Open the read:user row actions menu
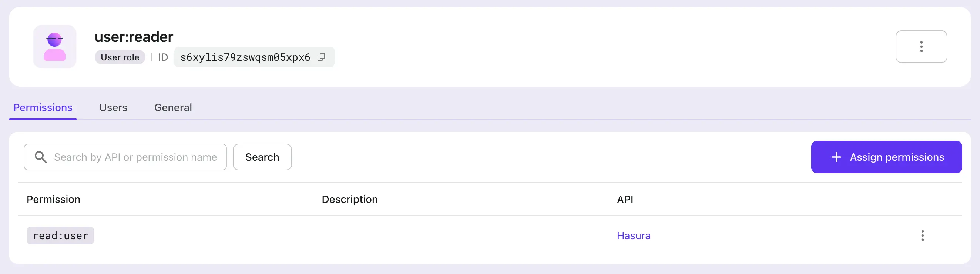Viewport: 980px width, 274px height. click(x=922, y=235)
